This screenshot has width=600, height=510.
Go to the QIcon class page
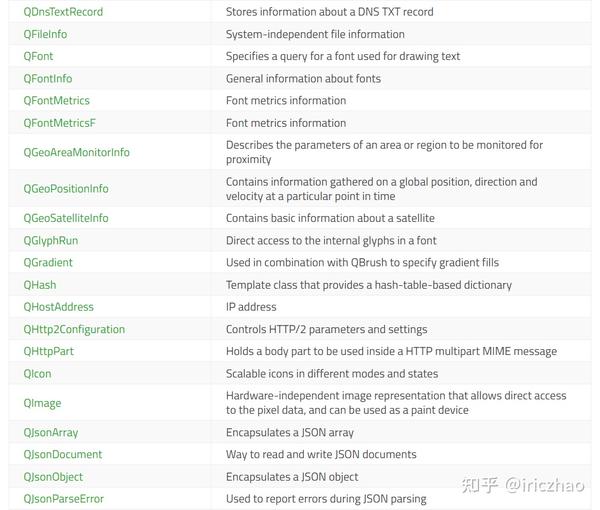(38, 373)
